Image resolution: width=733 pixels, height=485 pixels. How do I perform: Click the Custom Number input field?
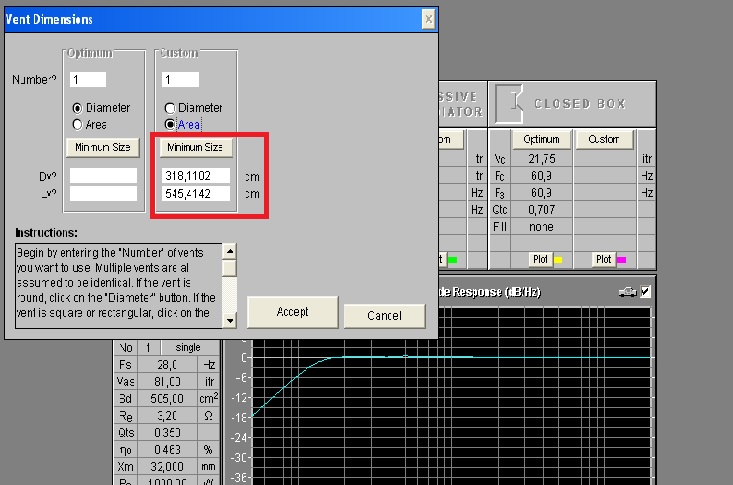[x=181, y=79]
